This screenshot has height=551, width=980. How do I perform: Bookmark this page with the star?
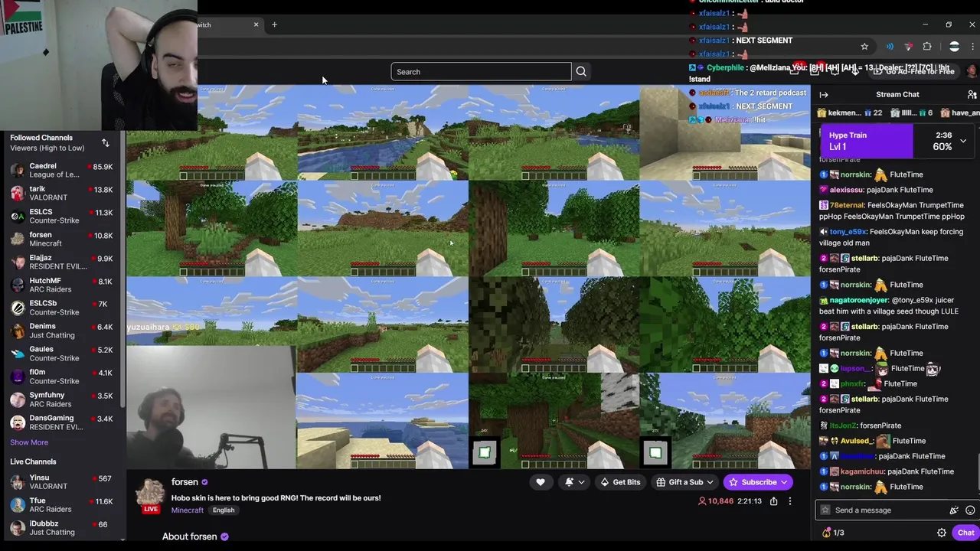click(x=864, y=47)
